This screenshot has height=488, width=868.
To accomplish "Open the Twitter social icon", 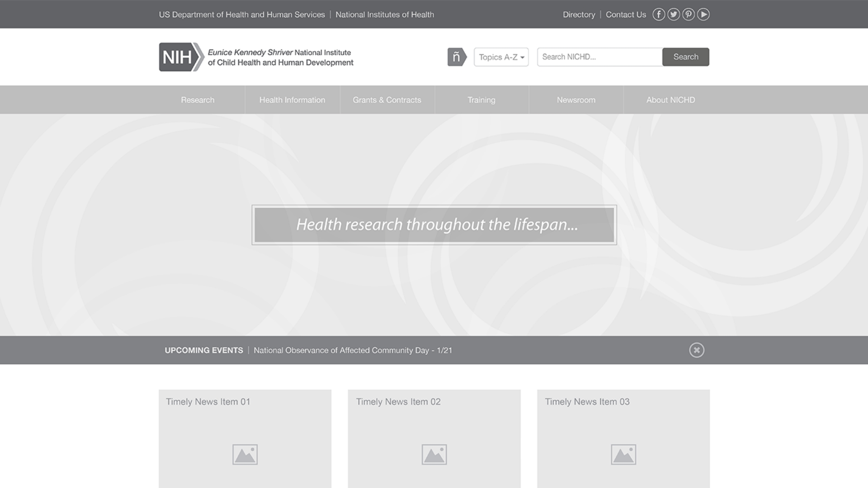I will click(674, 14).
